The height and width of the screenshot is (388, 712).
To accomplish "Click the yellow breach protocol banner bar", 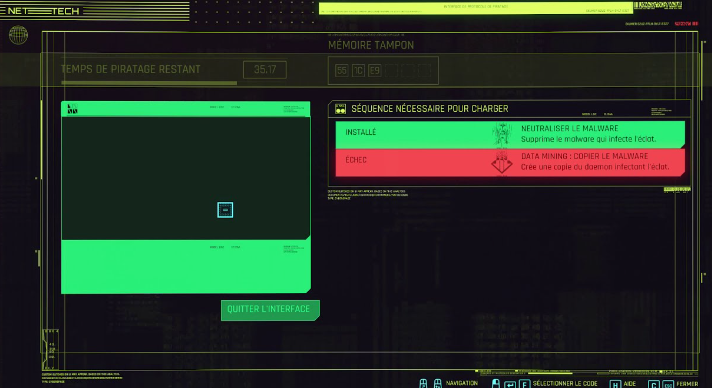I will coord(475,8).
